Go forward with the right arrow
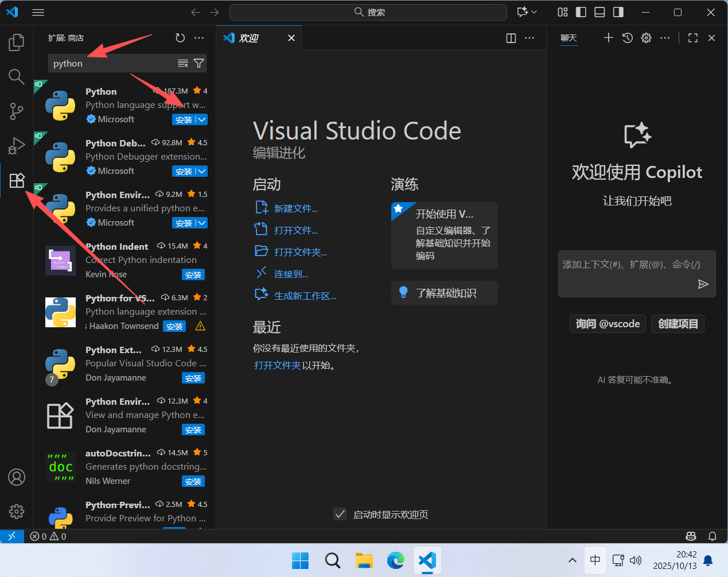Image resolution: width=728 pixels, height=577 pixels. point(215,12)
